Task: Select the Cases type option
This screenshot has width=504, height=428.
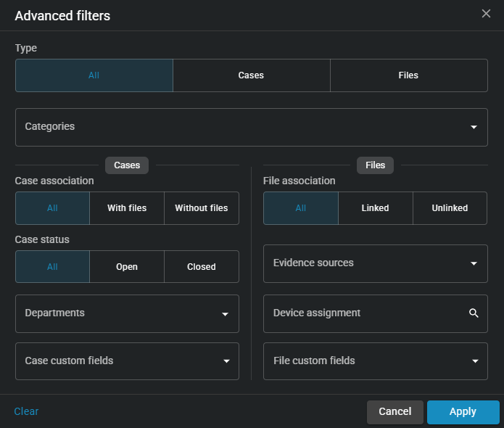Action: click(x=251, y=75)
